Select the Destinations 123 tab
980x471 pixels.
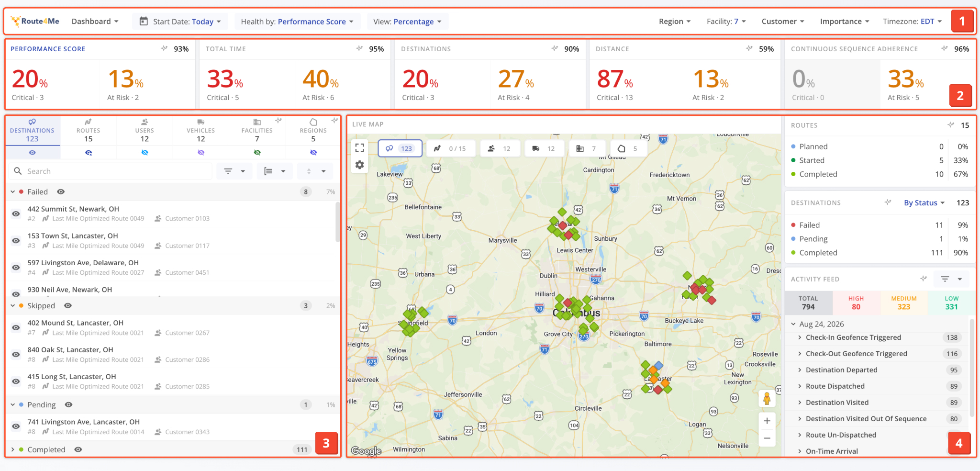pyautogui.click(x=32, y=130)
